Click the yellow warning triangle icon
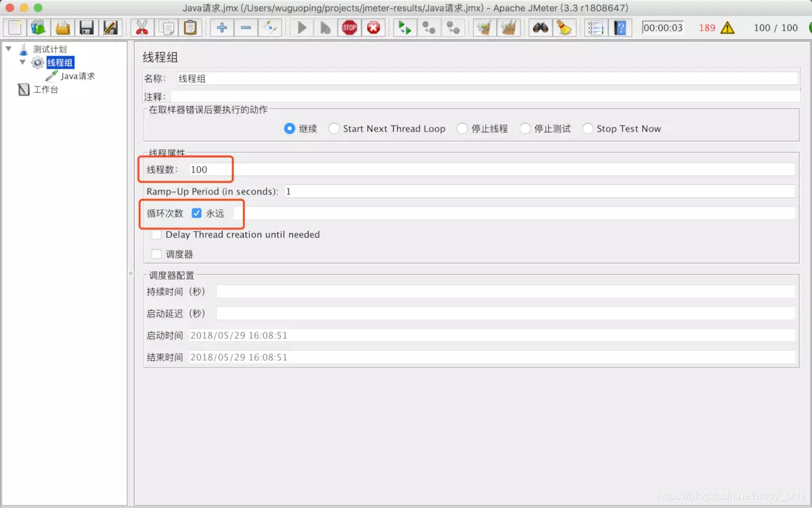This screenshot has width=812, height=508. coord(727,28)
